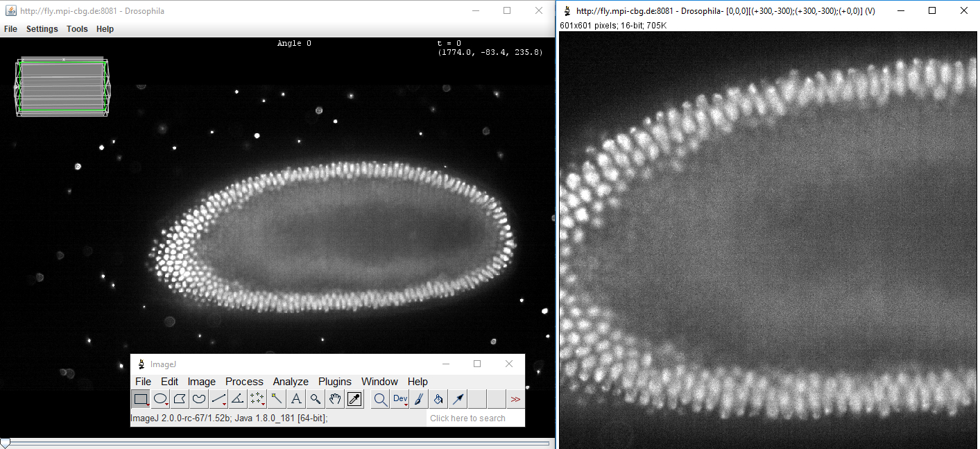Open the Plugins menu in ImageJ

tap(335, 381)
